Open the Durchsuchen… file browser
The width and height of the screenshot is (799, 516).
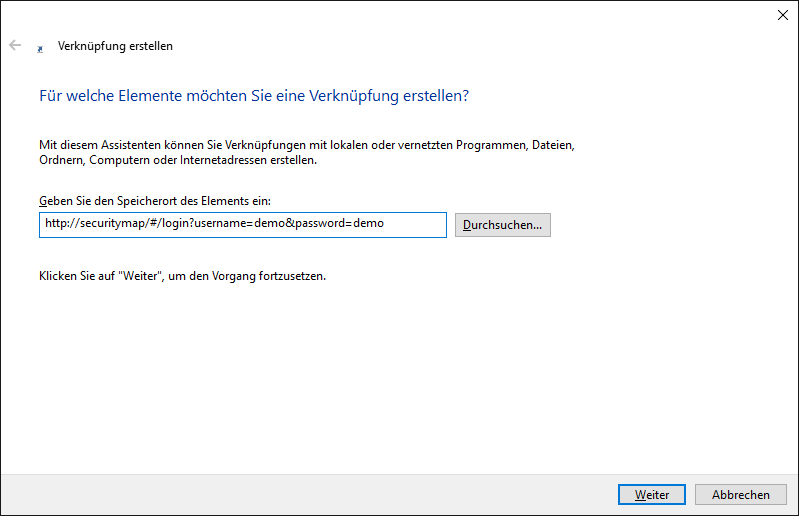coord(502,225)
